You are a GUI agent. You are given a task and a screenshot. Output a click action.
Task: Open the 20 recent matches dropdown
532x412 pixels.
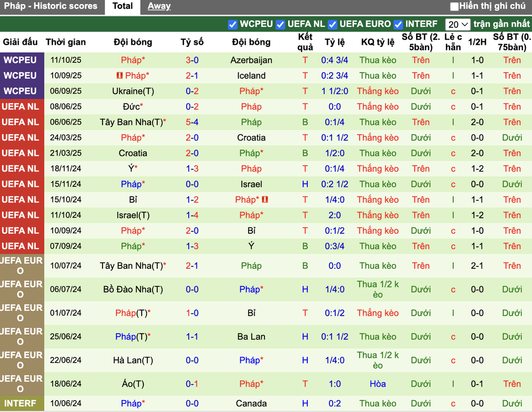click(457, 24)
